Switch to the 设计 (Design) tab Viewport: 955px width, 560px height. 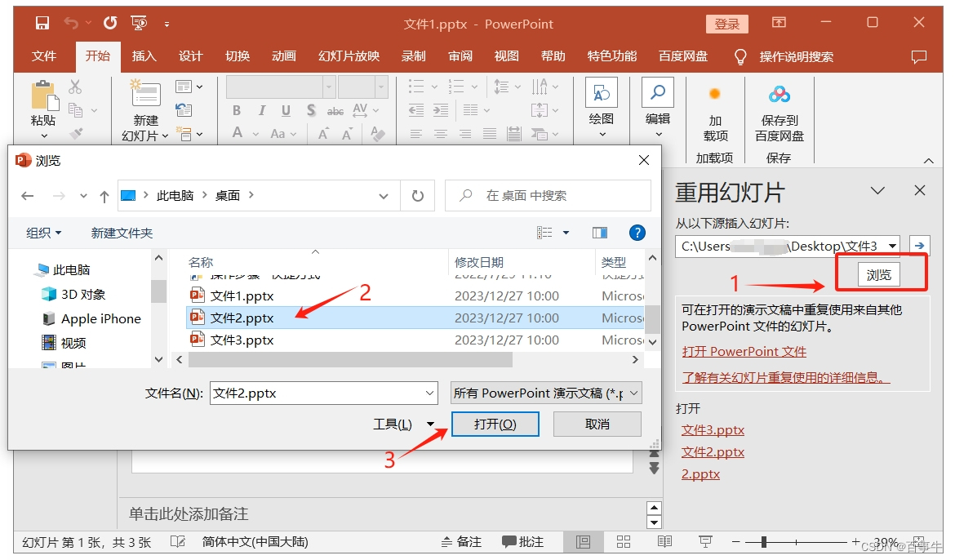pos(191,56)
